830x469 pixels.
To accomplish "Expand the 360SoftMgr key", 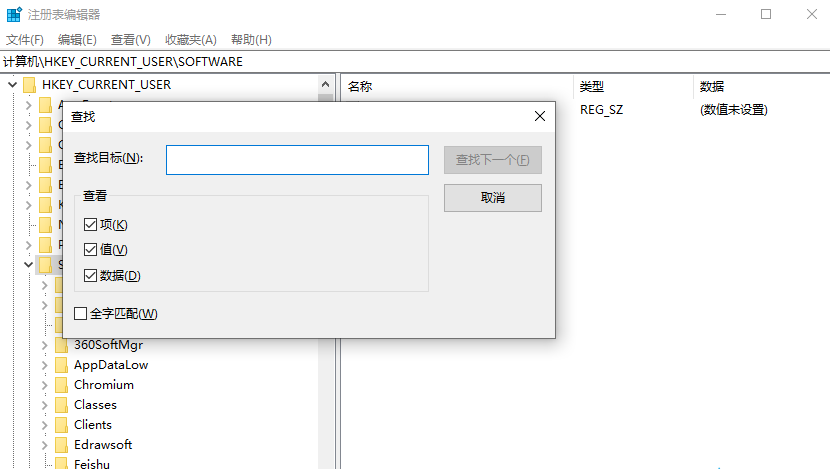I will click(x=45, y=345).
